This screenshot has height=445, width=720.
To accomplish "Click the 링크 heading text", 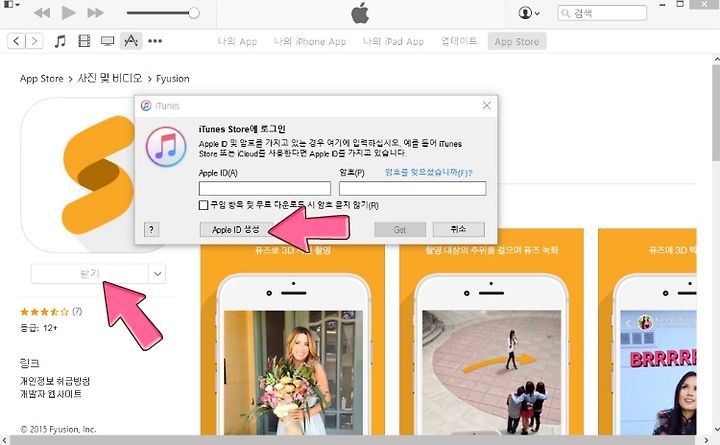I will (29, 363).
